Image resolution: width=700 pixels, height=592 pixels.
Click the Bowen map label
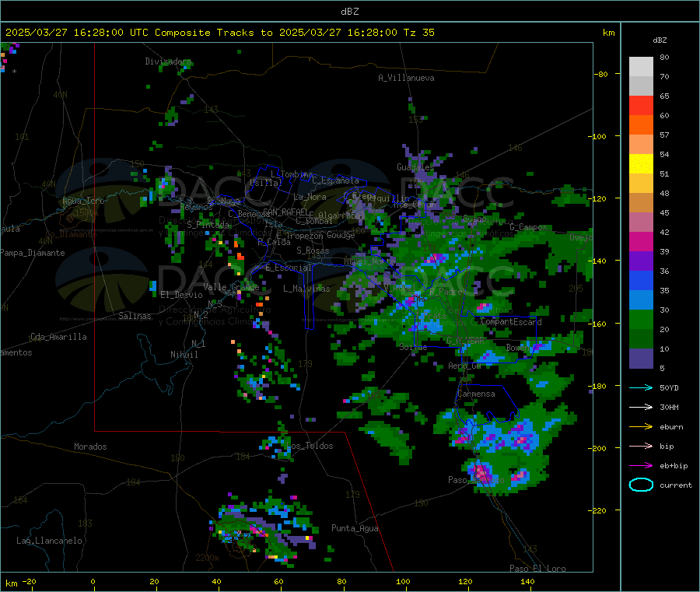pos(517,347)
